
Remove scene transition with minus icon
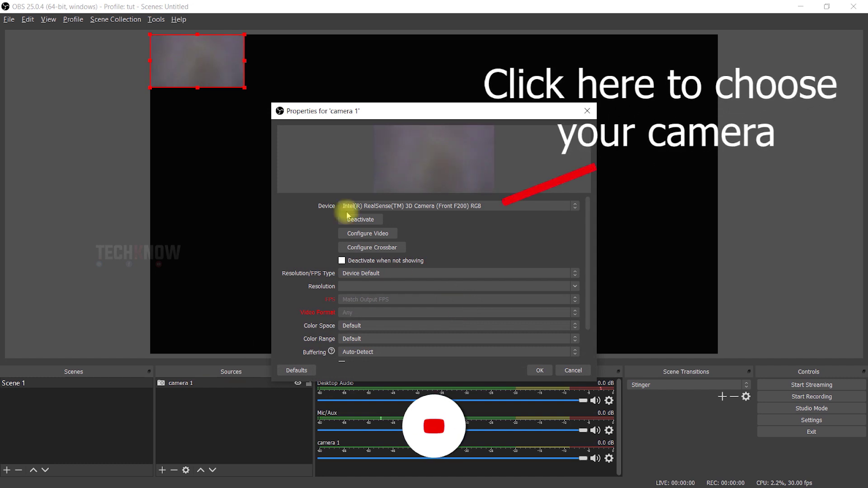pos(734,396)
